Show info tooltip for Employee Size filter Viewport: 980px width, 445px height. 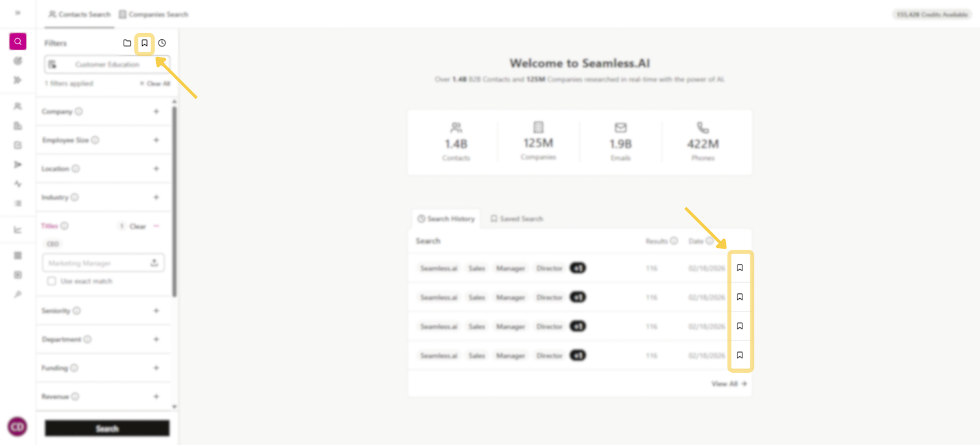tap(95, 140)
